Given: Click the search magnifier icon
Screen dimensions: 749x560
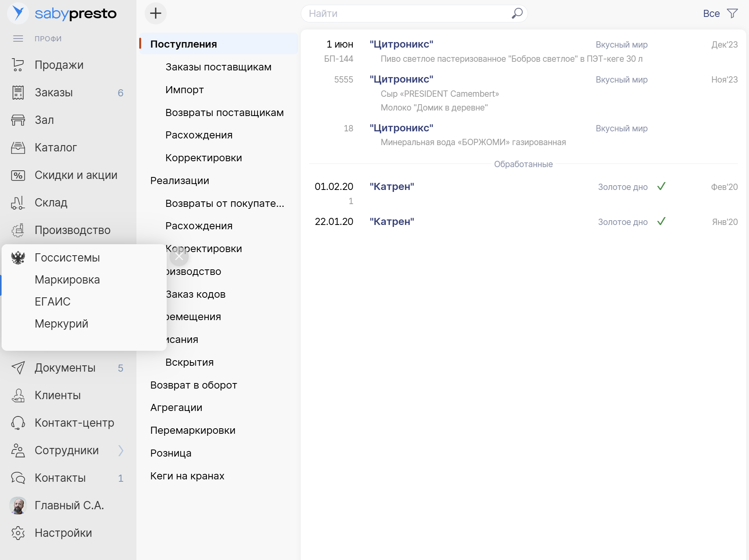Looking at the screenshot, I should (516, 13).
